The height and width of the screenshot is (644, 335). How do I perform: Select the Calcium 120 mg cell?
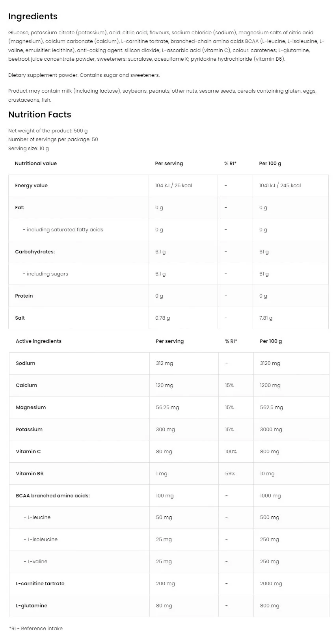click(x=164, y=385)
